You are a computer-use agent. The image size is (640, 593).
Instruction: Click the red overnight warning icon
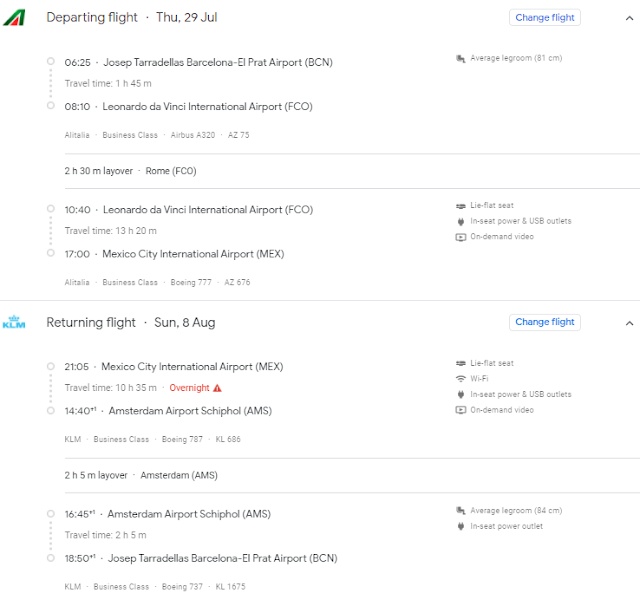pyautogui.click(x=217, y=388)
